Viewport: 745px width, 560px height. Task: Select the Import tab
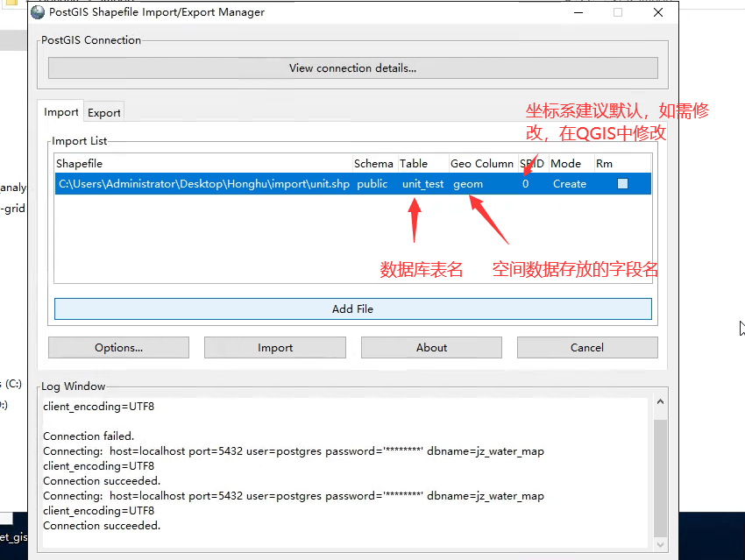tap(61, 112)
